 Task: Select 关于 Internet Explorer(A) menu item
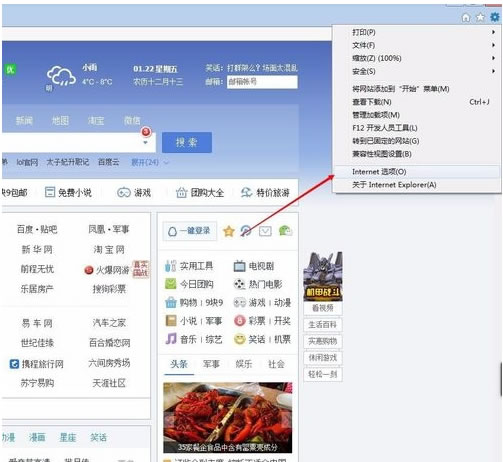(x=417, y=185)
